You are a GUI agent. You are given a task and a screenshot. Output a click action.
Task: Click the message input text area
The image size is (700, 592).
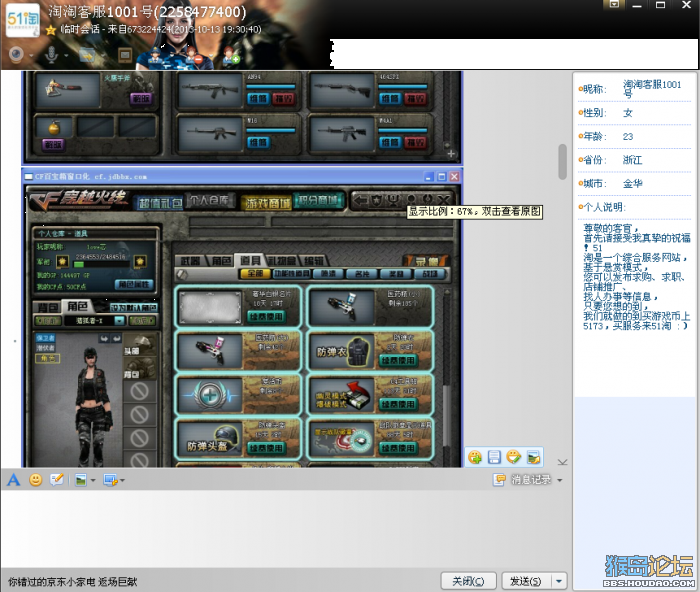click(286, 529)
